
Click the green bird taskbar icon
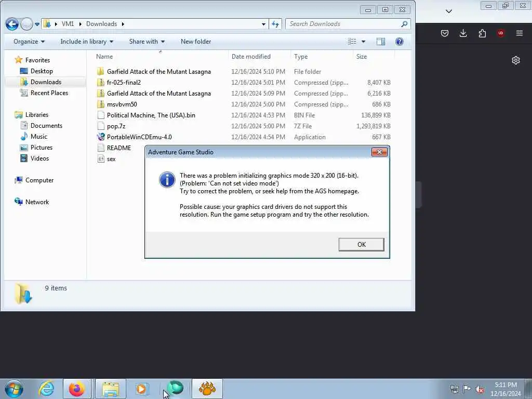coord(176,389)
